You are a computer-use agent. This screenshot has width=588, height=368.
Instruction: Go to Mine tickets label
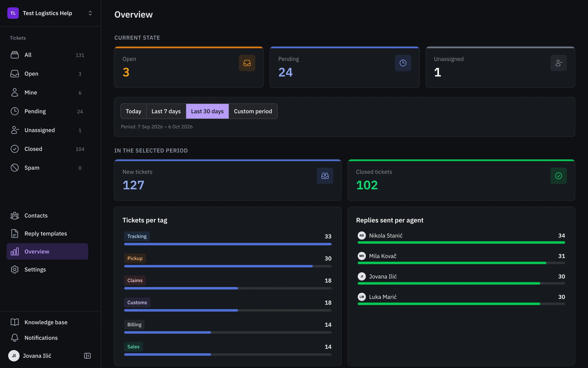31,92
